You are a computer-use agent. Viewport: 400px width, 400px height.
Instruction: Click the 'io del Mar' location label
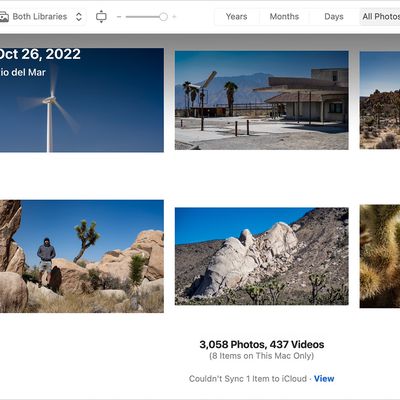23,72
